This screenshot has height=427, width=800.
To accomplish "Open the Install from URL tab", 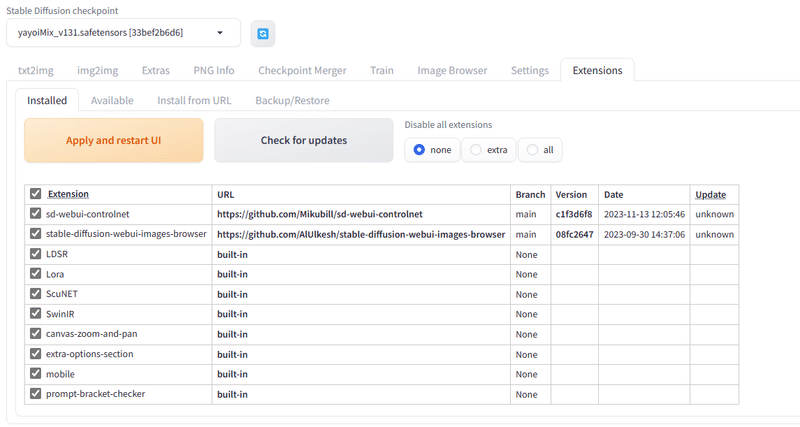I will click(194, 101).
